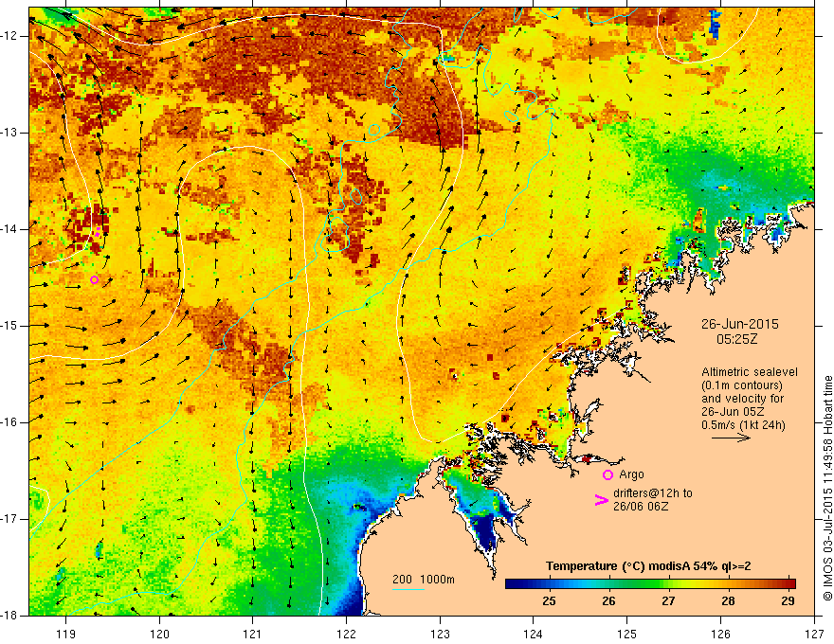
Task: Click the magenta drifters arrowhead legend symbol
Action: [x=602, y=500]
